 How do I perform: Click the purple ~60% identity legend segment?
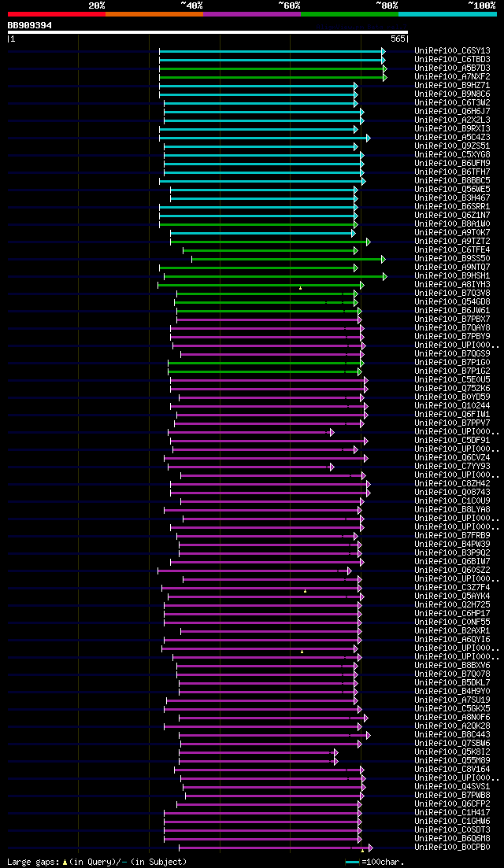[252, 13]
